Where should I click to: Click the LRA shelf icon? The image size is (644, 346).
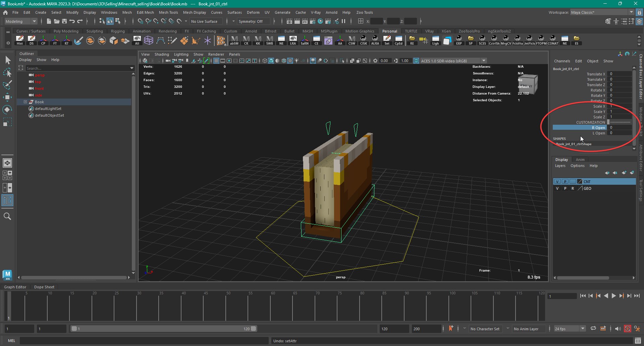click(293, 41)
